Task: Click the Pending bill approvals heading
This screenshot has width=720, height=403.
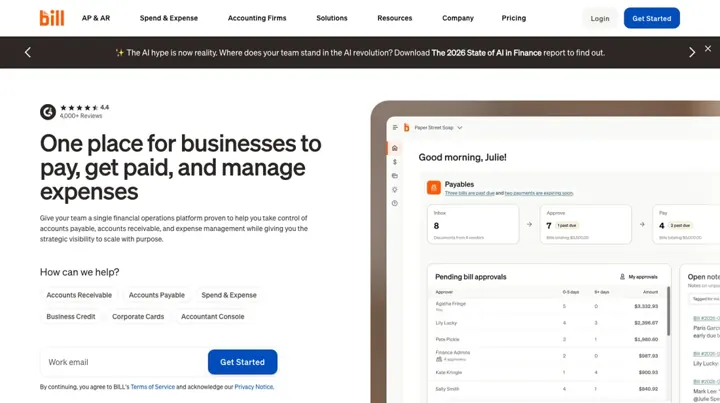Action: 471,277
